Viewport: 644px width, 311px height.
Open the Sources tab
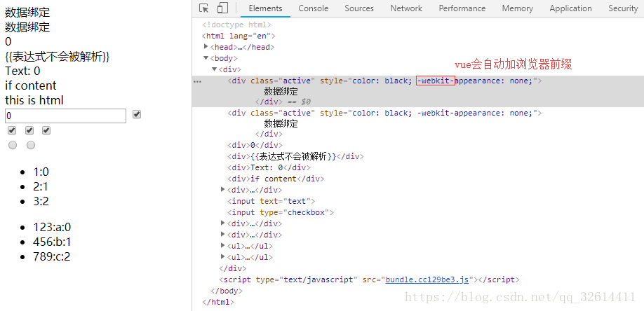(359, 8)
